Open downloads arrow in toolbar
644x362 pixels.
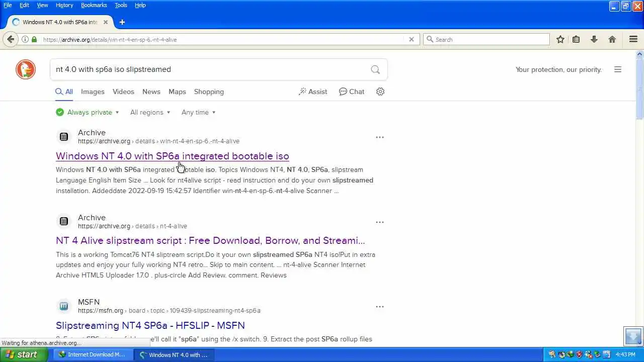(x=594, y=39)
